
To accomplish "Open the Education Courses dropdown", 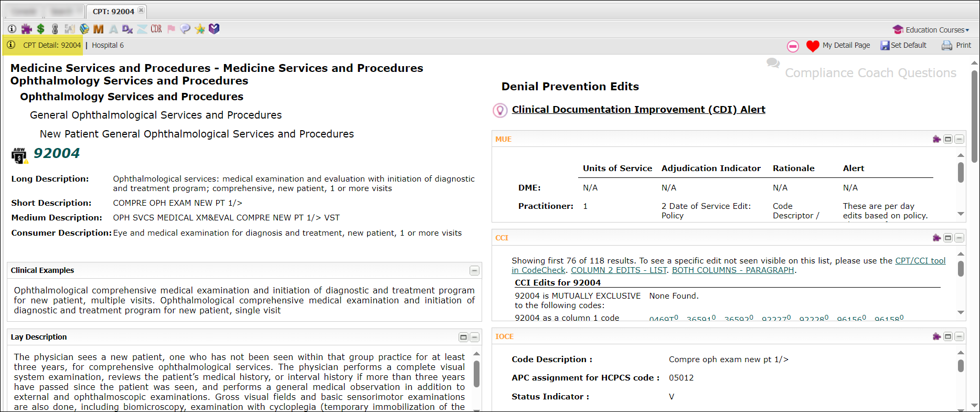I will coord(931,30).
